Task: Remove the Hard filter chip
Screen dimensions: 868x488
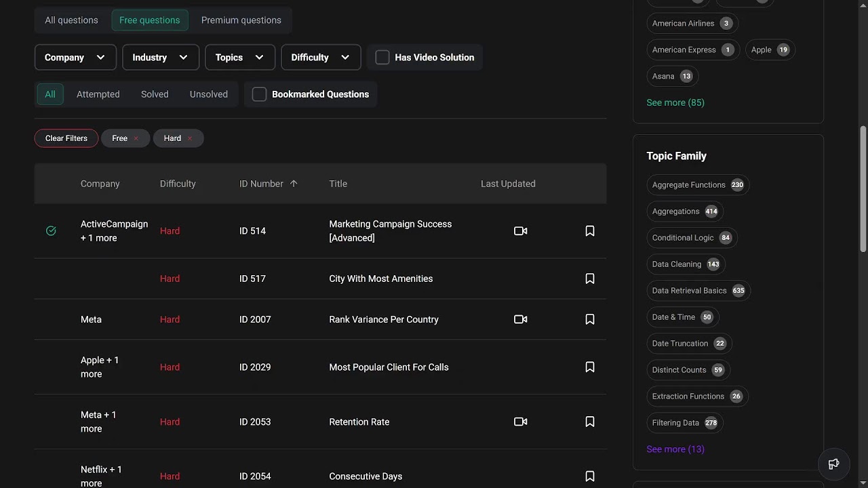Action: pos(190,138)
